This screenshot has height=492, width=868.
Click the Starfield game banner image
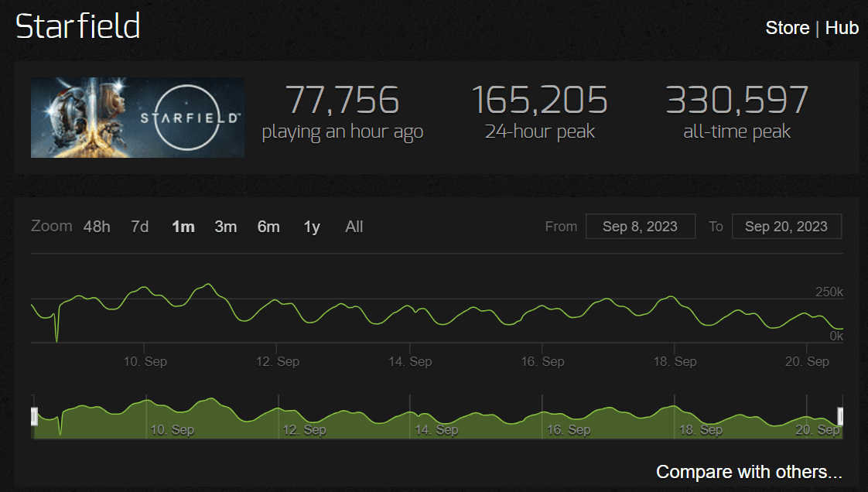138,118
